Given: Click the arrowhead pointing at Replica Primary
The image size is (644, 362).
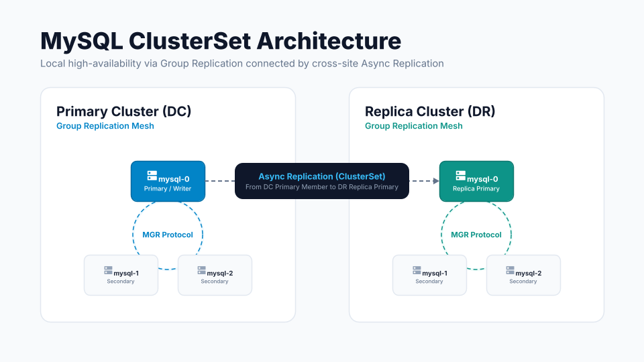Looking at the screenshot, I should coord(436,181).
